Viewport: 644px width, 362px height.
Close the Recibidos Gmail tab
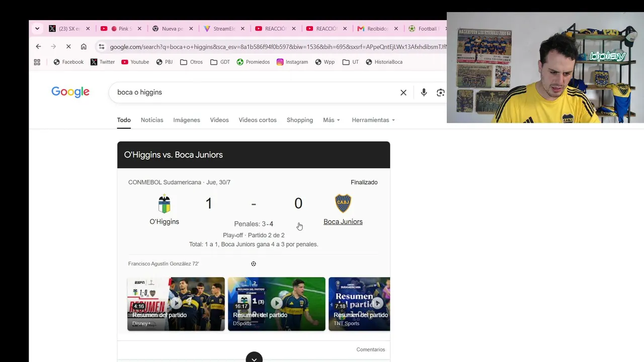point(396,29)
